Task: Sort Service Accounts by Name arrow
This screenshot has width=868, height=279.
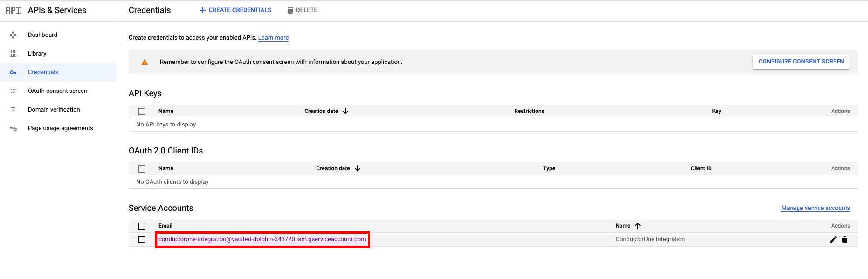Action: [x=638, y=226]
